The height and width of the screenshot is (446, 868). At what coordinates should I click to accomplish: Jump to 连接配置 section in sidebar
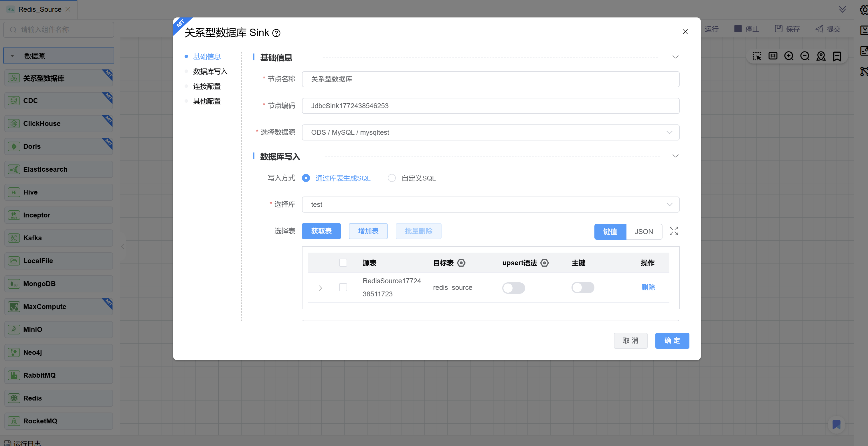[x=207, y=86]
